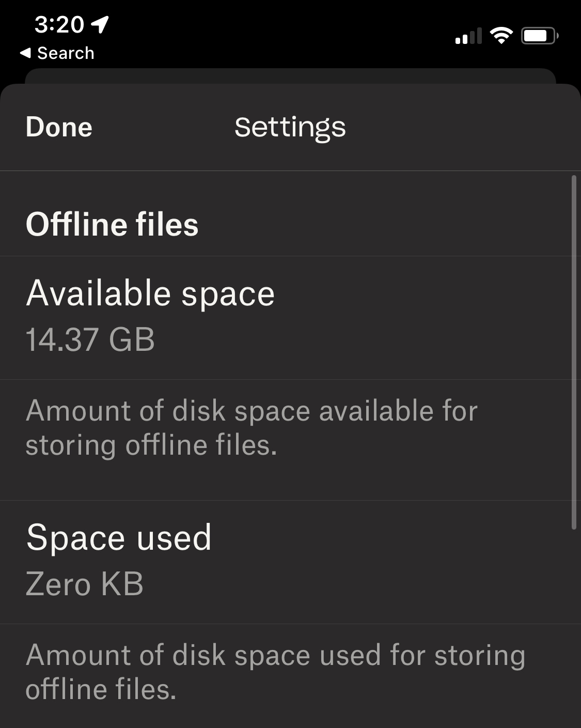Screen dimensions: 581x728
Task: Tap the "Amount of disk space available for" line
Action: (252, 411)
